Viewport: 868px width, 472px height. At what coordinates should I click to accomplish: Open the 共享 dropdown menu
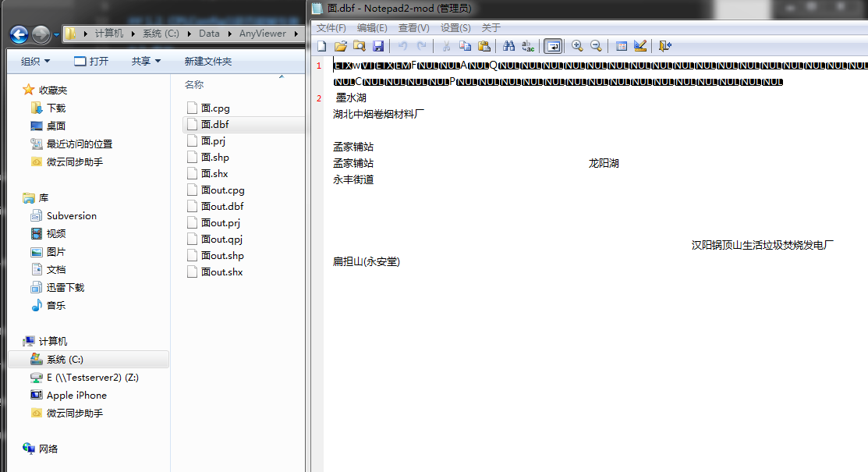(x=146, y=61)
